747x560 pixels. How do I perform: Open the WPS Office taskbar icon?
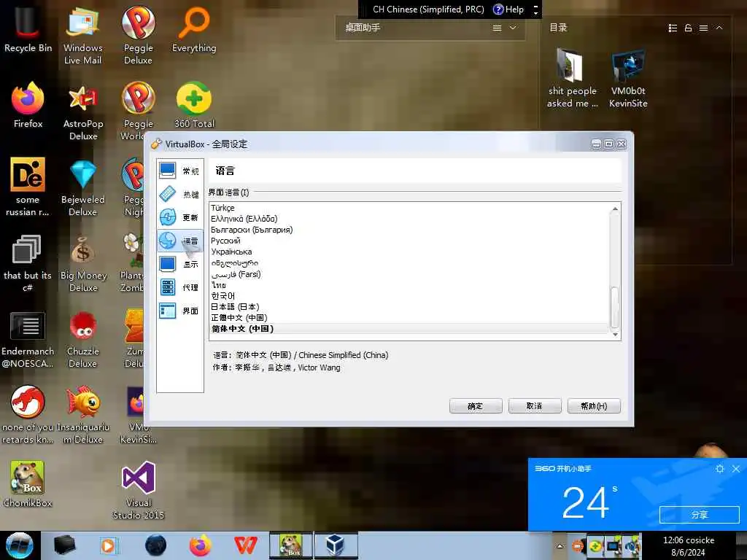pos(245,545)
